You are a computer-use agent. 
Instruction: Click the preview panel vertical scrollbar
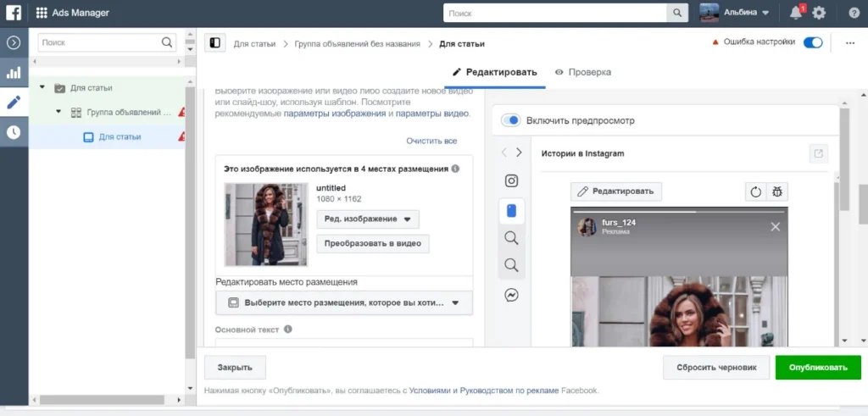pos(844,160)
